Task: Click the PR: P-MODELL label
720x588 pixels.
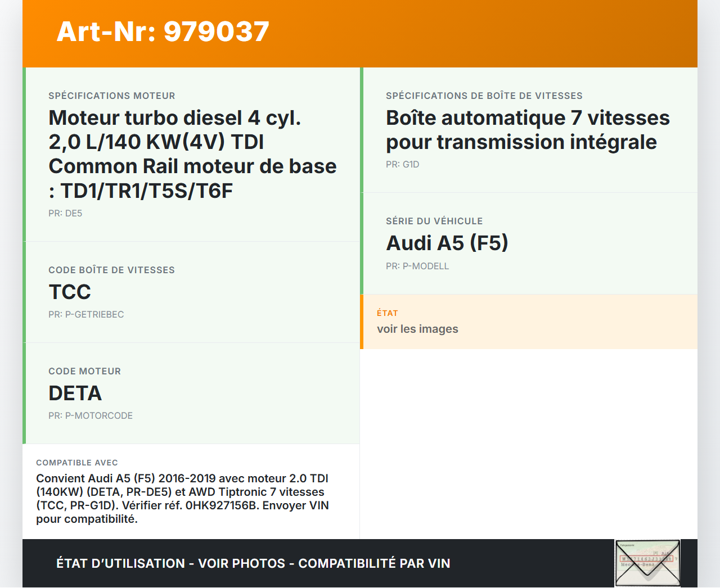Action: [x=417, y=266]
